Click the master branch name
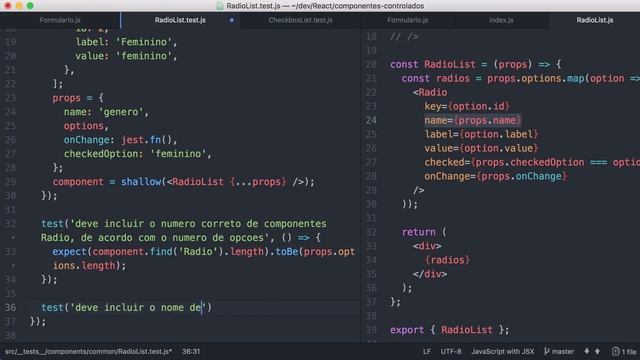This screenshot has height=360, width=640. [x=563, y=351]
